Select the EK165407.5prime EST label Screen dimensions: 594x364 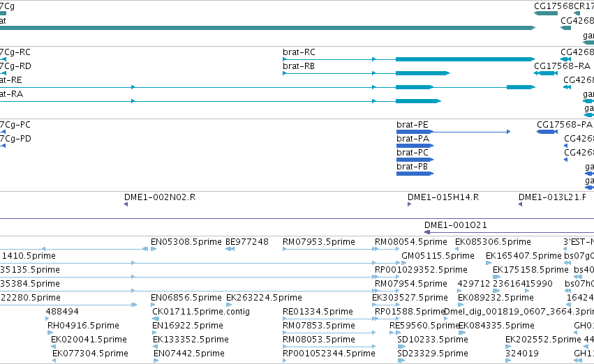pyautogui.click(x=524, y=256)
